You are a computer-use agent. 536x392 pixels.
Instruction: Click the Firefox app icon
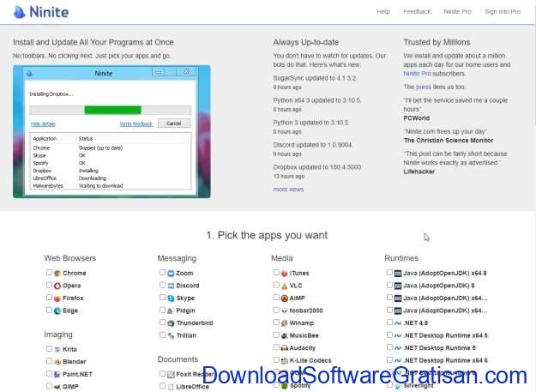coord(57,299)
